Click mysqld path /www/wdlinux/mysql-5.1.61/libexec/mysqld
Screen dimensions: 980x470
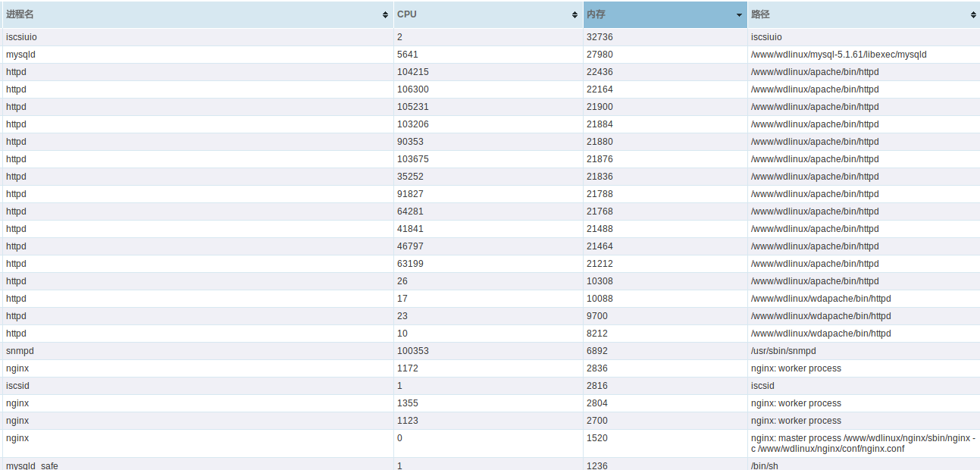[839, 55]
